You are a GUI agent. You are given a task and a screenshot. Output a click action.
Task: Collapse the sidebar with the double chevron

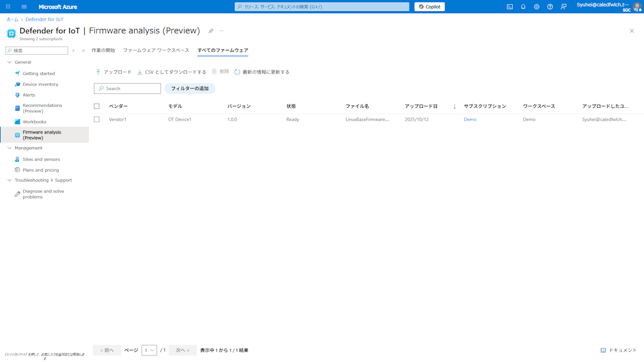(x=83, y=50)
